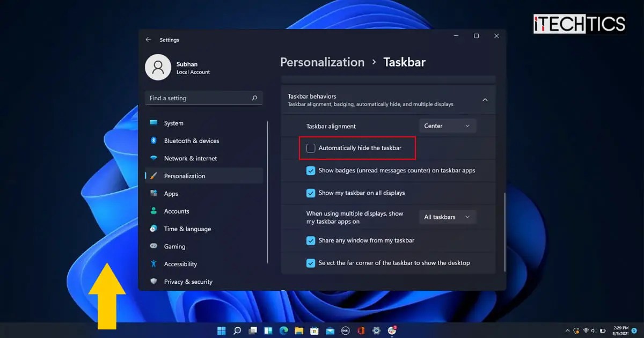Open the Taskbar alignment Center dropdown
Screen dimensions: 644x338
point(447,126)
